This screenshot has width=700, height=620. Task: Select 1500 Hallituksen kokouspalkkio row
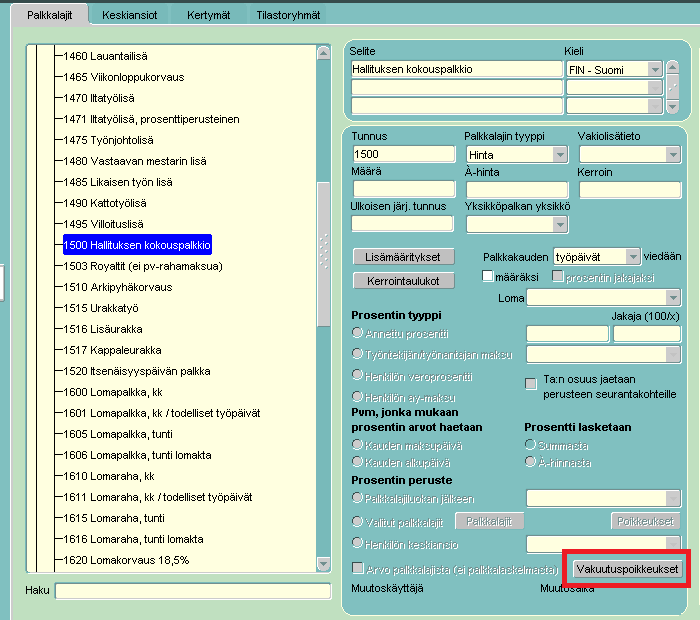coord(137,245)
